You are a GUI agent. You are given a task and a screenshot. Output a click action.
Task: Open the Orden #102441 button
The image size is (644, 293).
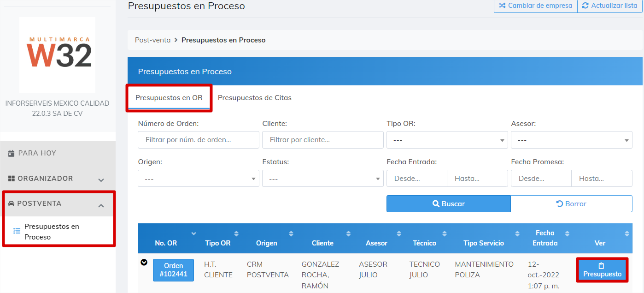tap(173, 269)
